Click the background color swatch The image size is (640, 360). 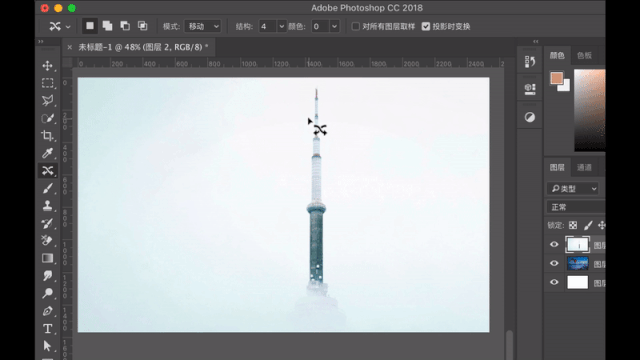565,87
